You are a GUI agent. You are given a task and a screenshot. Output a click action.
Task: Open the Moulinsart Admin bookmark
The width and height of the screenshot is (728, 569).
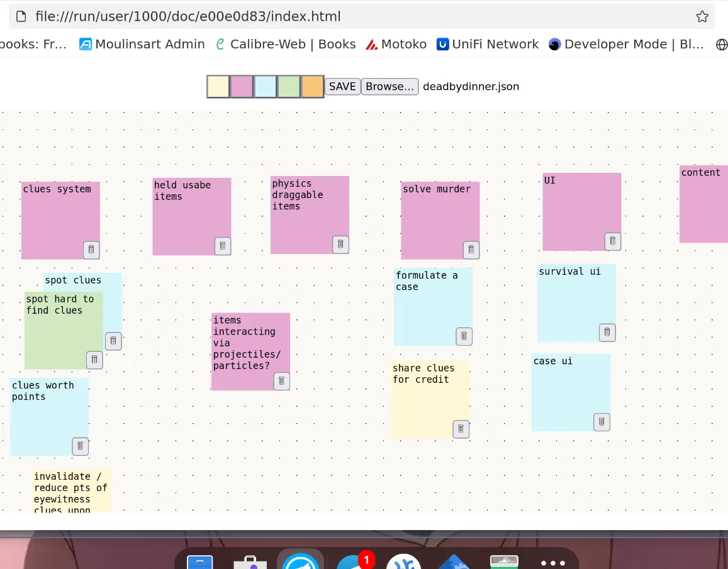pyautogui.click(x=142, y=44)
